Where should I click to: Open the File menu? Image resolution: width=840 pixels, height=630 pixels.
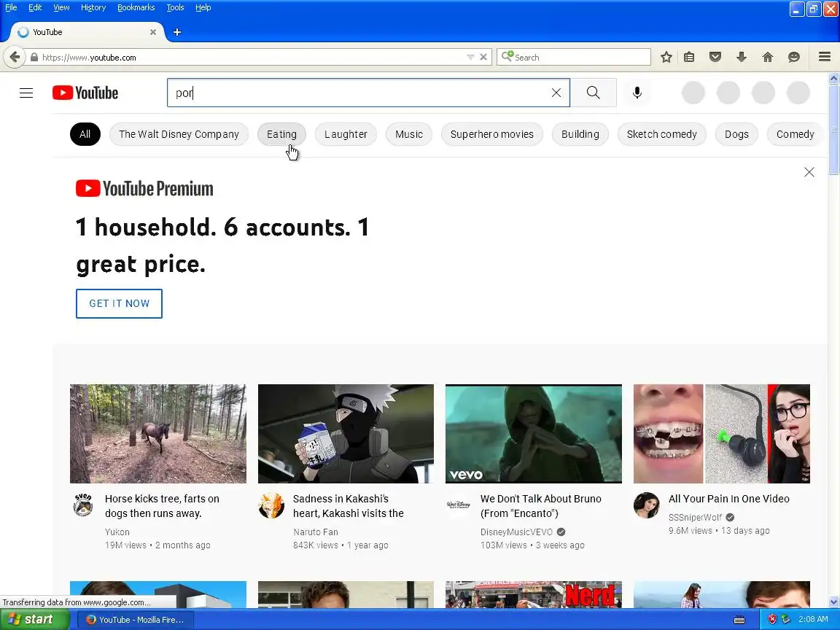click(x=11, y=7)
